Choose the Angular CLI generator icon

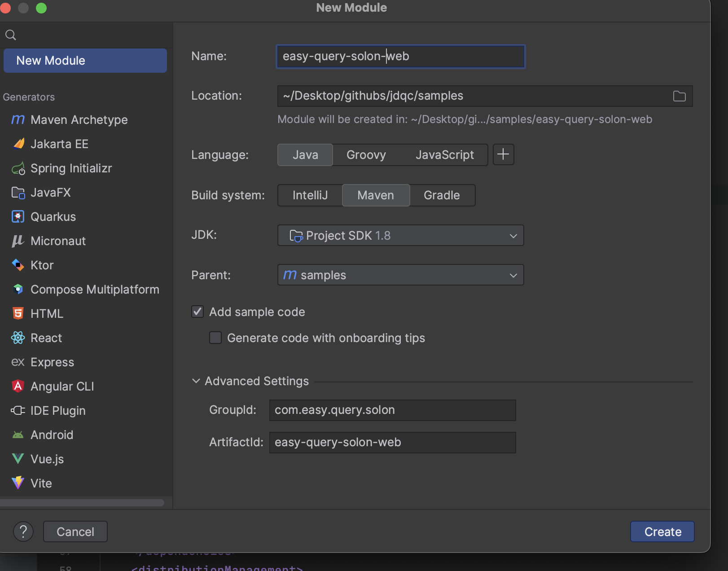[x=18, y=387]
